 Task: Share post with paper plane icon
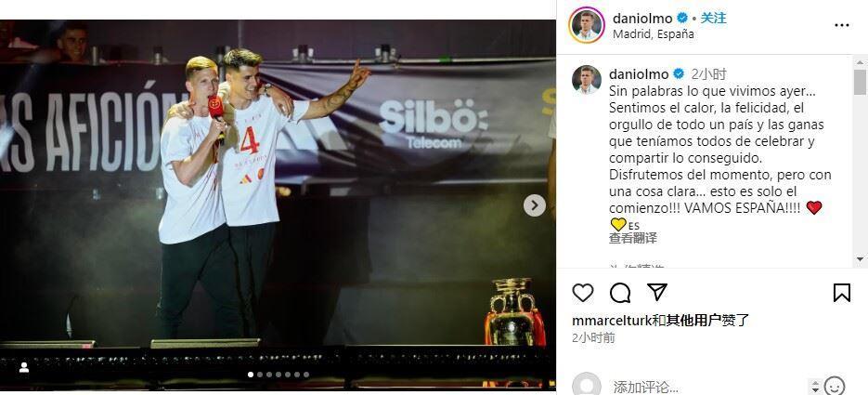[657, 292]
